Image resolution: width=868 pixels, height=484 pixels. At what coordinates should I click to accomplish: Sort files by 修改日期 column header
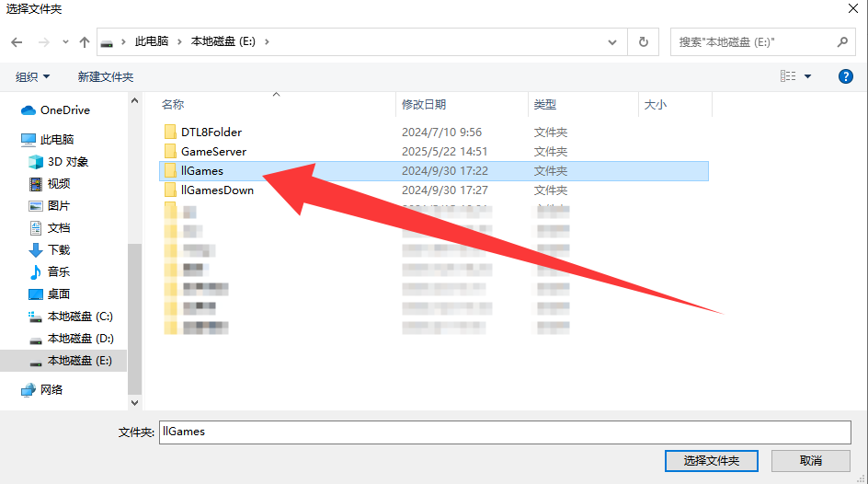point(424,105)
